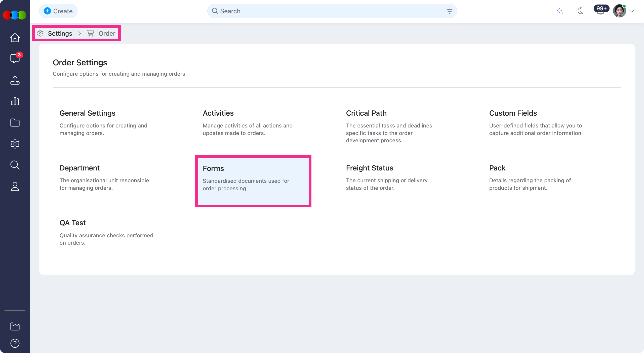Open the General Settings card

click(x=110, y=126)
